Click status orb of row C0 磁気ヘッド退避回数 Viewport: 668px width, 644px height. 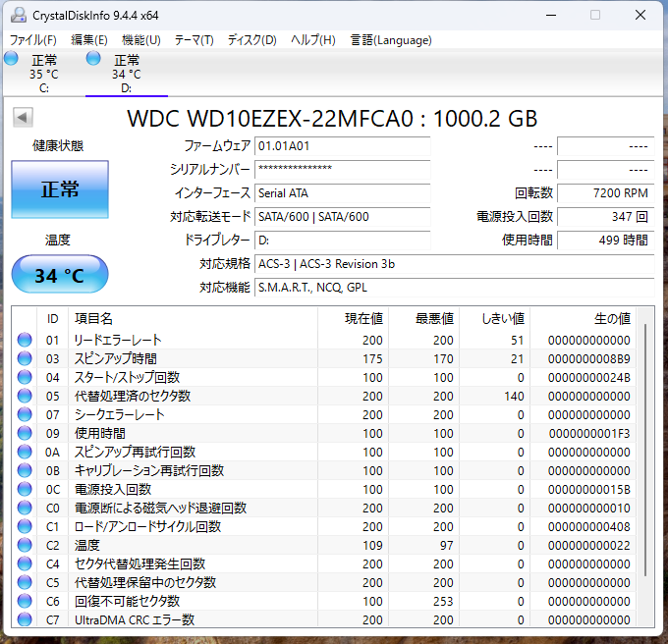point(25,508)
